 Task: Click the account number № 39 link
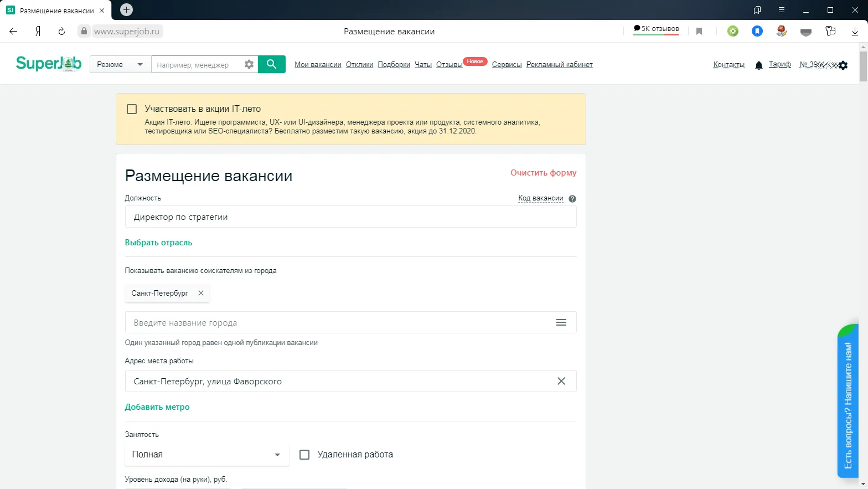pyautogui.click(x=818, y=64)
